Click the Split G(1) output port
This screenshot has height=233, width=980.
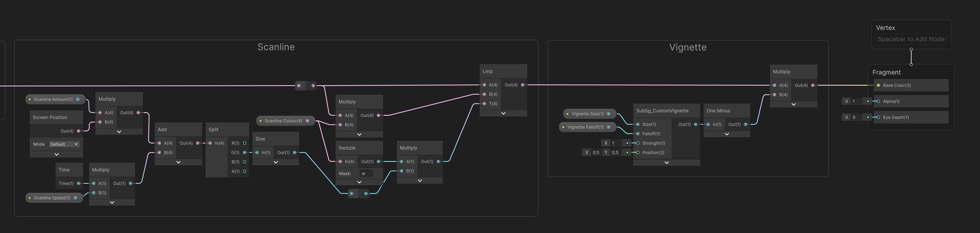(245, 152)
